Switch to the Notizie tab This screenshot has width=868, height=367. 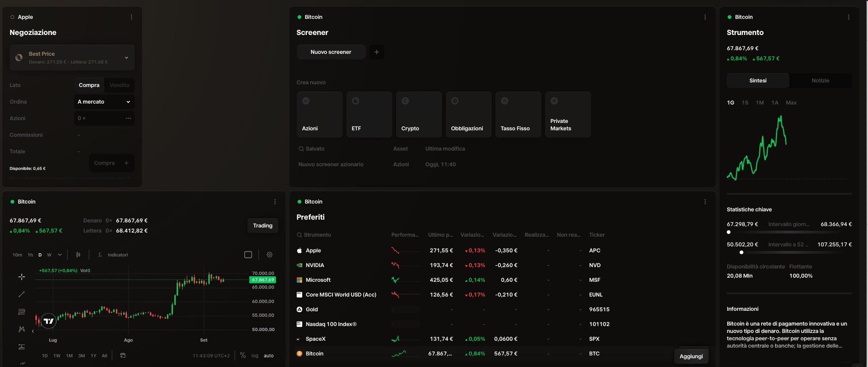click(821, 81)
